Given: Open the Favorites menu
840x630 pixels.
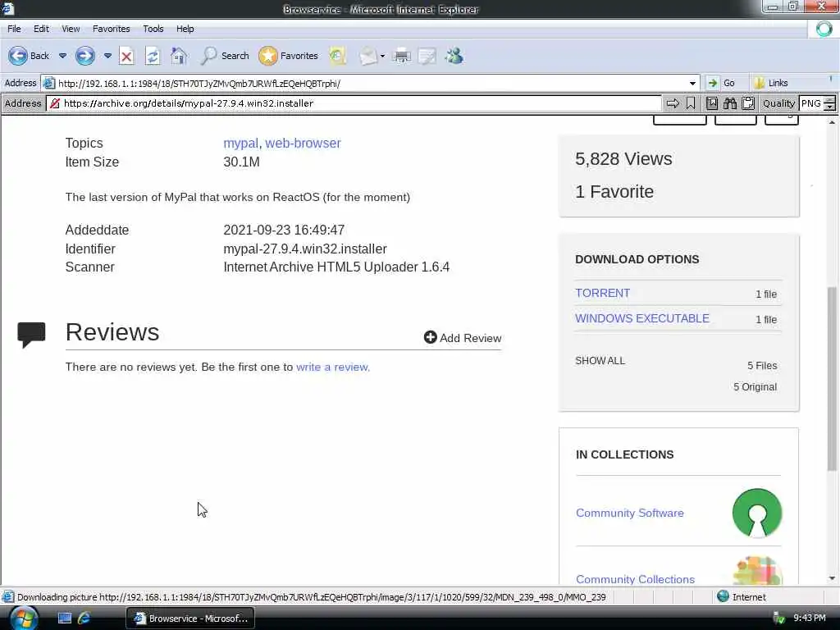Looking at the screenshot, I should pyautogui.click(x=112, y=29).
